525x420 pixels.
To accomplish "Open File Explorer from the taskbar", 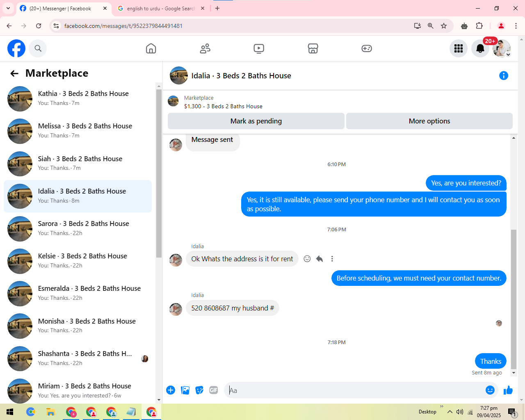I will [51, 412].
